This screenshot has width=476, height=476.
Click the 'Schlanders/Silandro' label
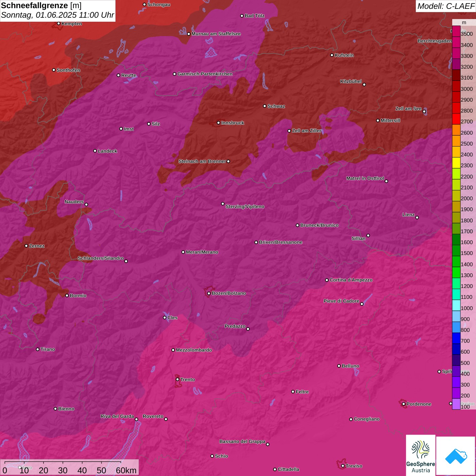[101, 258]
